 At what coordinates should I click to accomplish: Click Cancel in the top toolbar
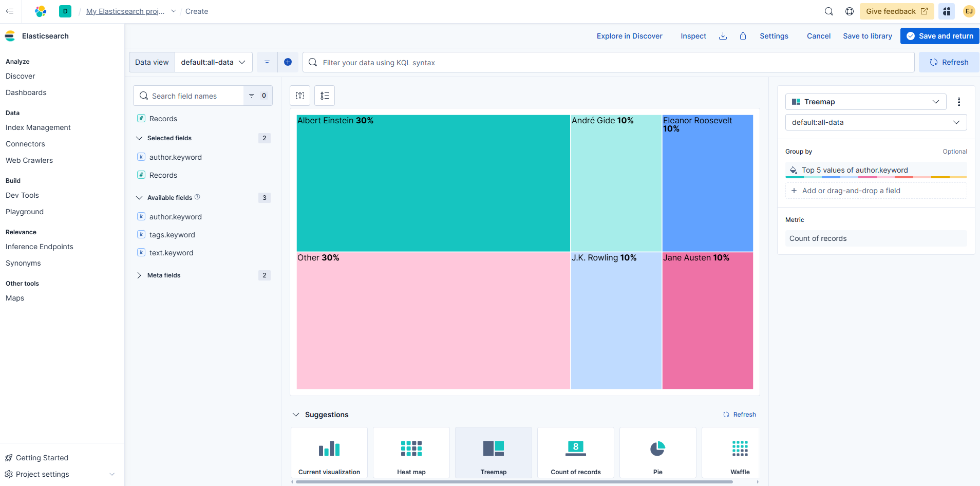[819, 36]
